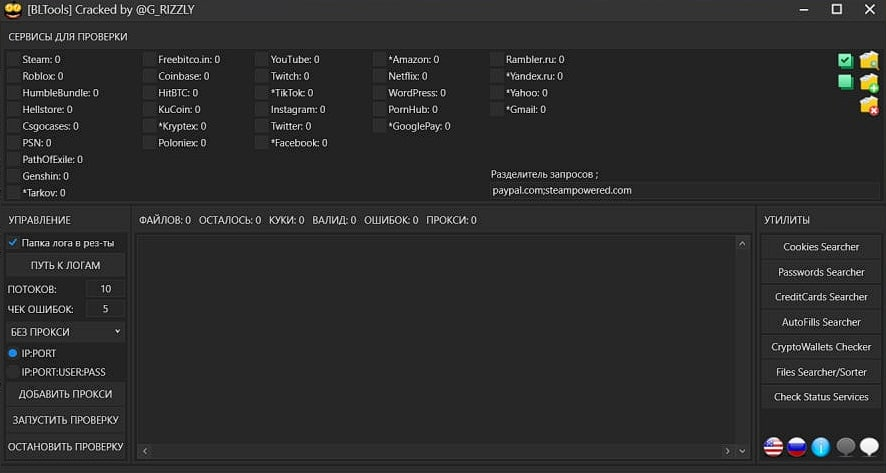The width and height of the screenshot is (886, 473).
Task: Check the YouTube service box
Action: click(261, 59)
